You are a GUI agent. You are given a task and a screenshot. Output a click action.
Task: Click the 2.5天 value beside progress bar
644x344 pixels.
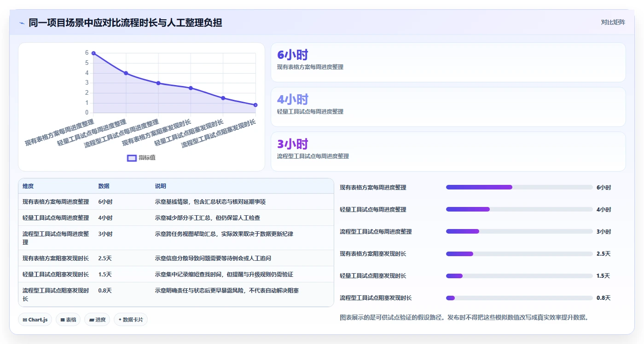[603, 254]
